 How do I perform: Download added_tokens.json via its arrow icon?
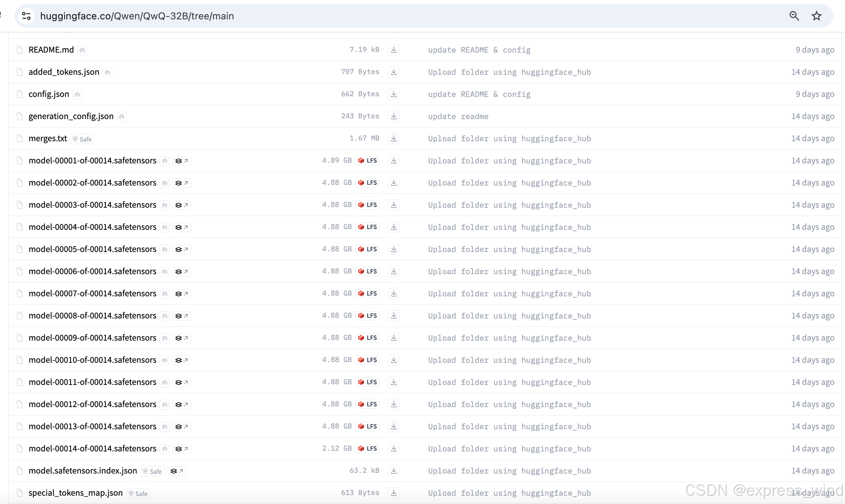click(x=394, y=72)
